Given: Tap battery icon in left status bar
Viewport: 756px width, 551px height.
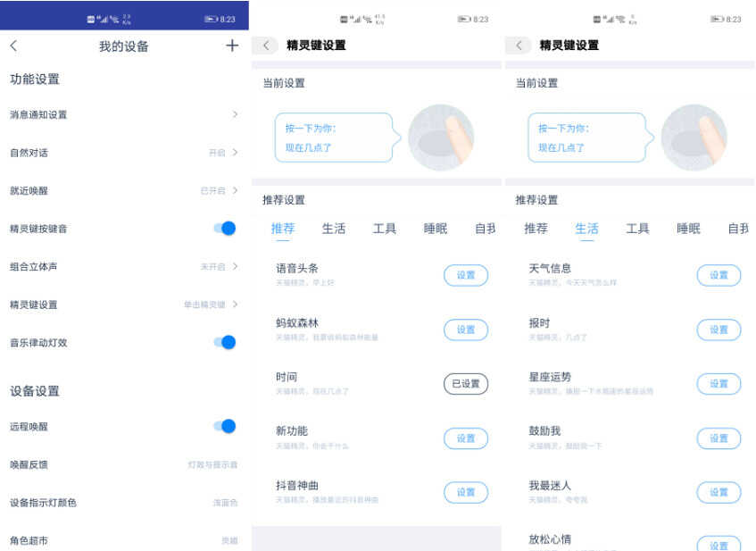Looking at the screenshot, I should [x=212, y=20].
